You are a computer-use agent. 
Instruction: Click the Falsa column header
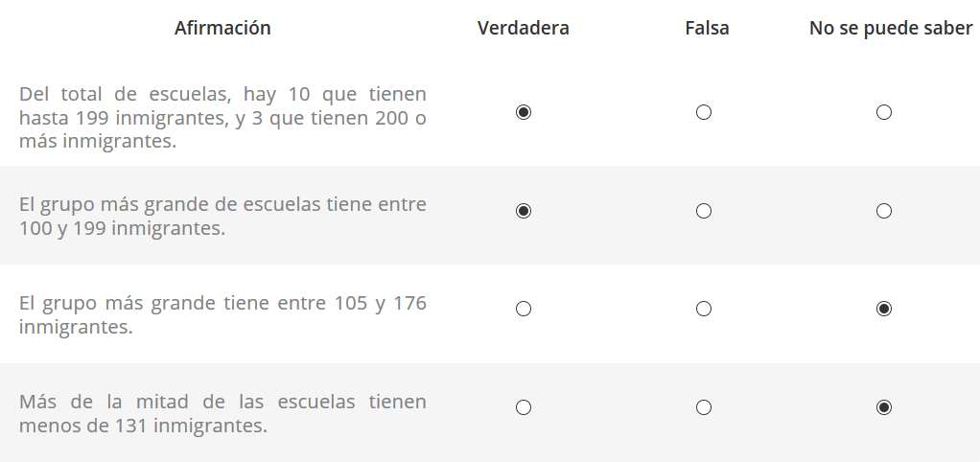click(707, 28)
